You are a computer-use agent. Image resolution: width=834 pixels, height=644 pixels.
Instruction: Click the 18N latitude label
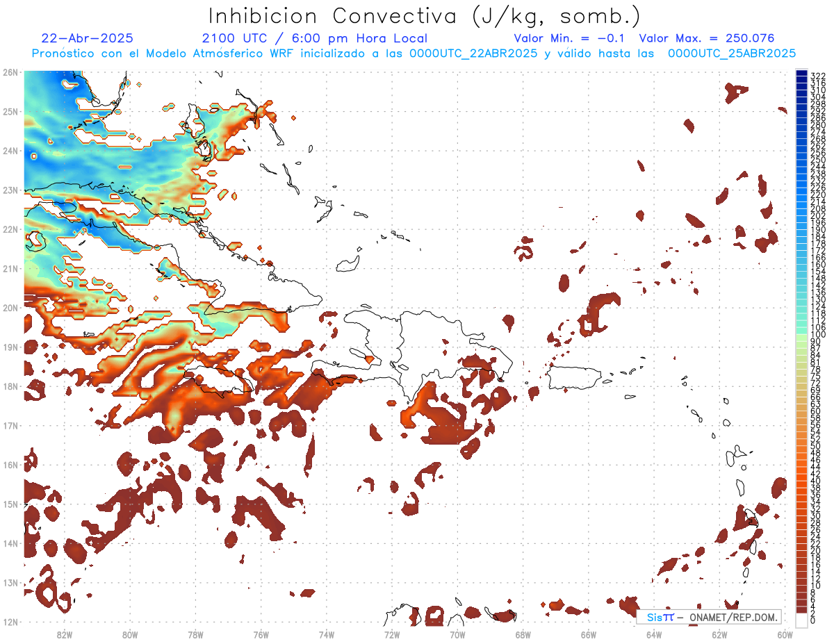pyautogui.click(x=10, y=386)
